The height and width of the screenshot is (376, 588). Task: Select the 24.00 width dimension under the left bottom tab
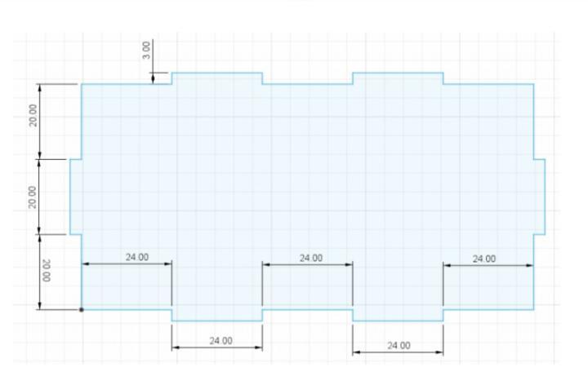click(220, 341)
